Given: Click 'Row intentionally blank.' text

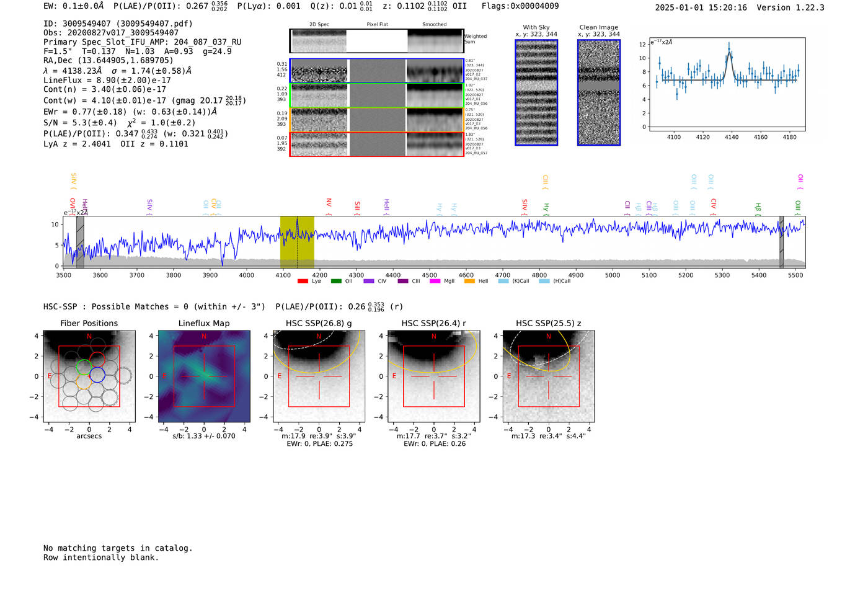Looking at the screenshot, I should tap(101, 558).
